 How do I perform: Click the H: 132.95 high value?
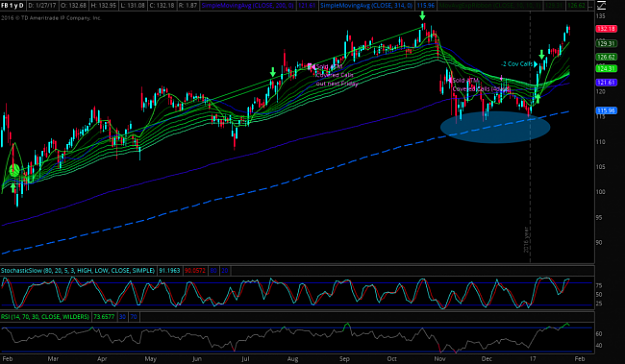[104, 6]
